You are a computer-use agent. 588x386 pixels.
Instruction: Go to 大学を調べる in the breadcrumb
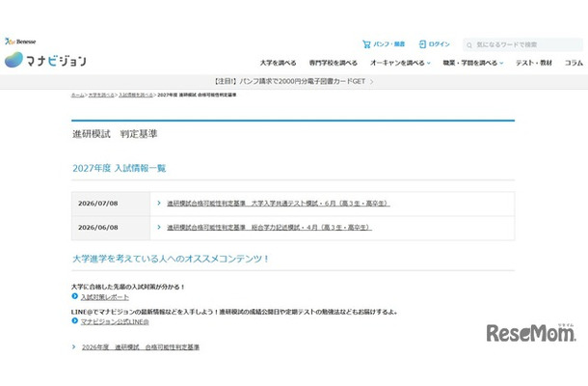[x=101, y=95]
